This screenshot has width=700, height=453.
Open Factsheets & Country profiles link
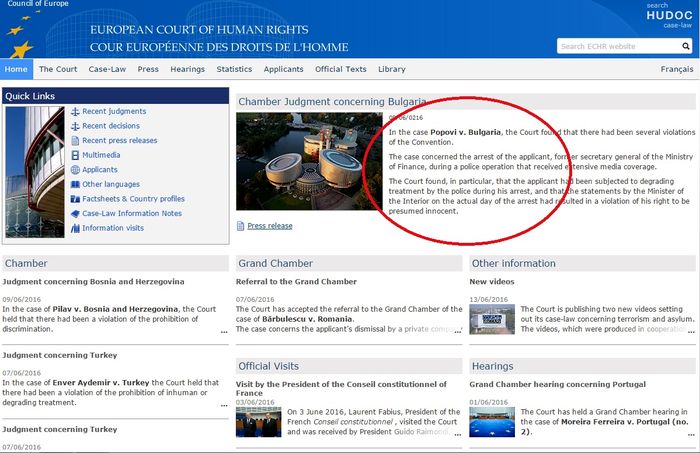point(133,199)
